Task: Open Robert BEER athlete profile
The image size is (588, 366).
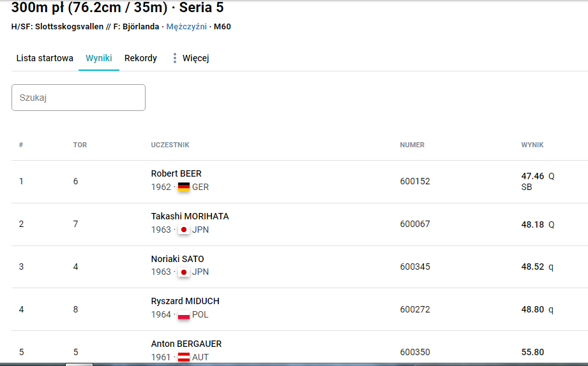Action: coord(176,173)
